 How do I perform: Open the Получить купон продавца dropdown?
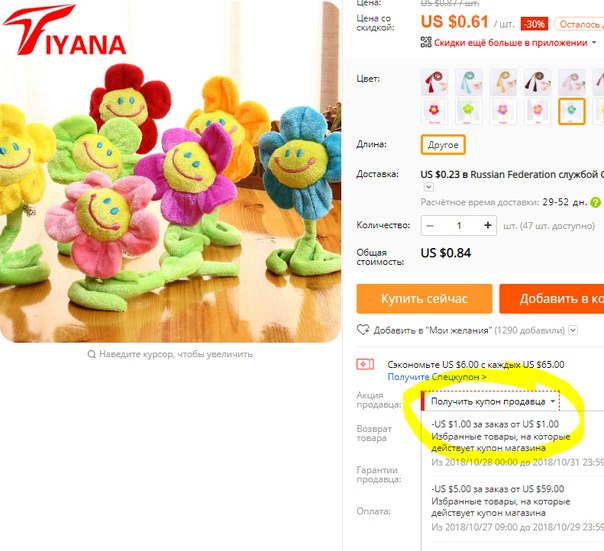click(x=491, y=401)
